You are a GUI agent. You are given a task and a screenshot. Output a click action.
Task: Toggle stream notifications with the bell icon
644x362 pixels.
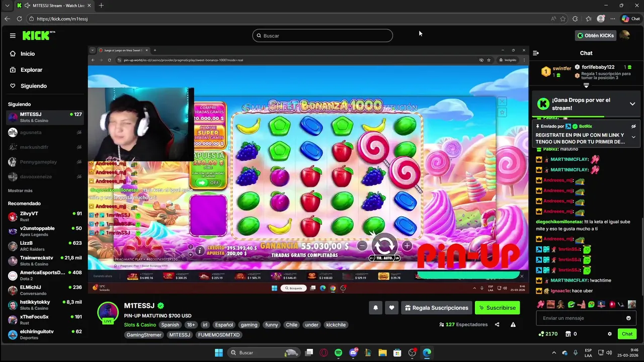click(375, 308)
